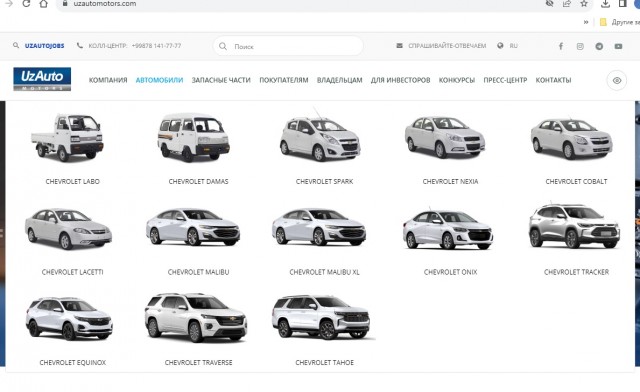Focus the Поиск search field
The image size is (640, 392).
[288, 46]
